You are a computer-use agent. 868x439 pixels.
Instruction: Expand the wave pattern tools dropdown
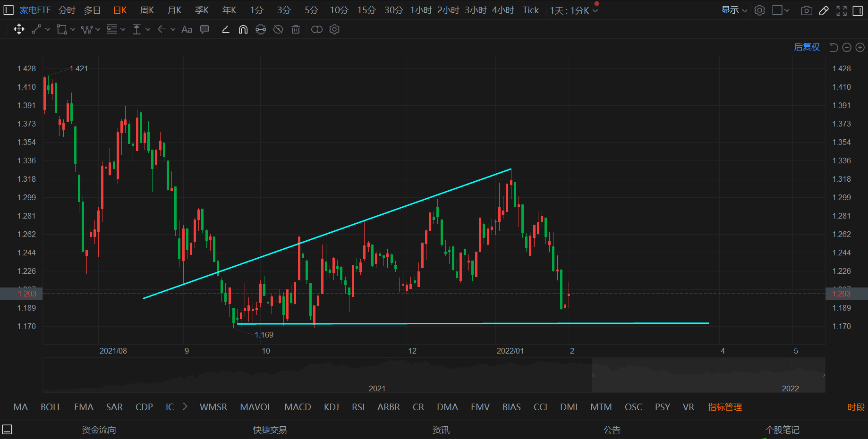pos(98,29)
